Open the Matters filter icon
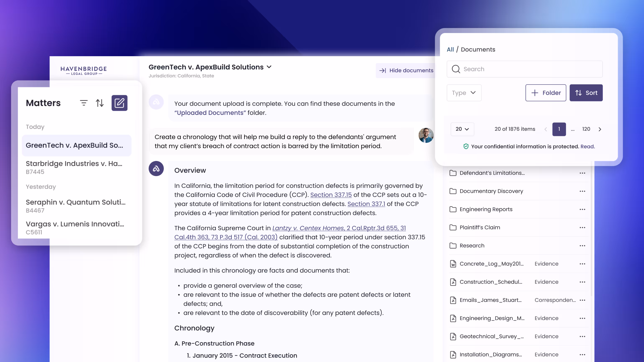The width and height of the screenshot is (644, 362). (83, 103)
